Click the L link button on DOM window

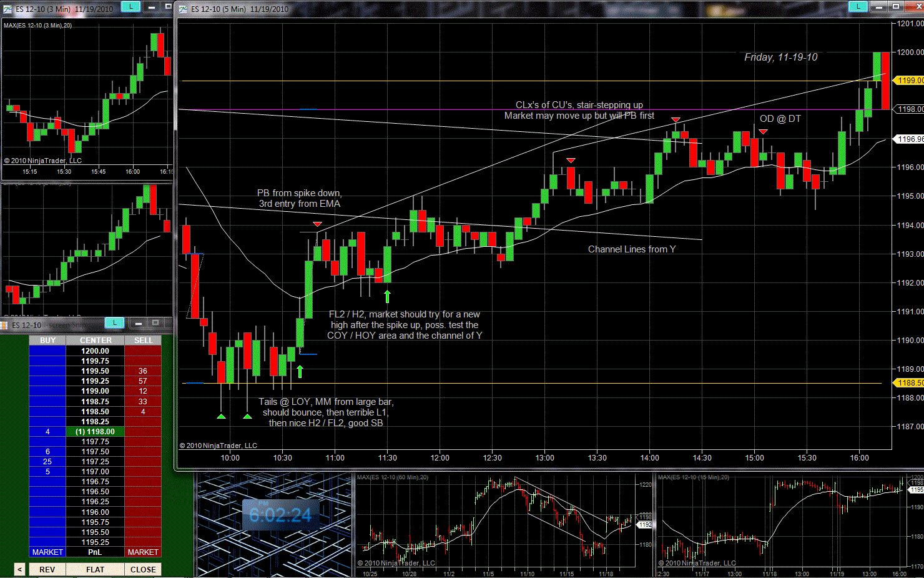point(114,323)
